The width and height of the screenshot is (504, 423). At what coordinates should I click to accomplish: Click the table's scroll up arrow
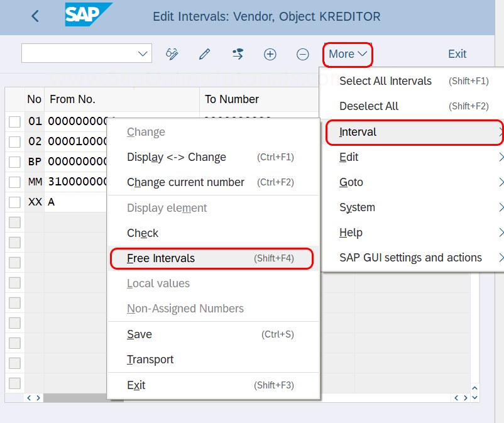click(474, 388)
